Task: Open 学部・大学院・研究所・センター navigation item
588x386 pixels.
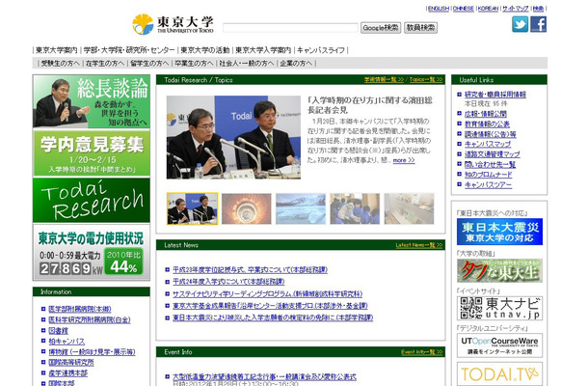Action: tap(129, 50)
